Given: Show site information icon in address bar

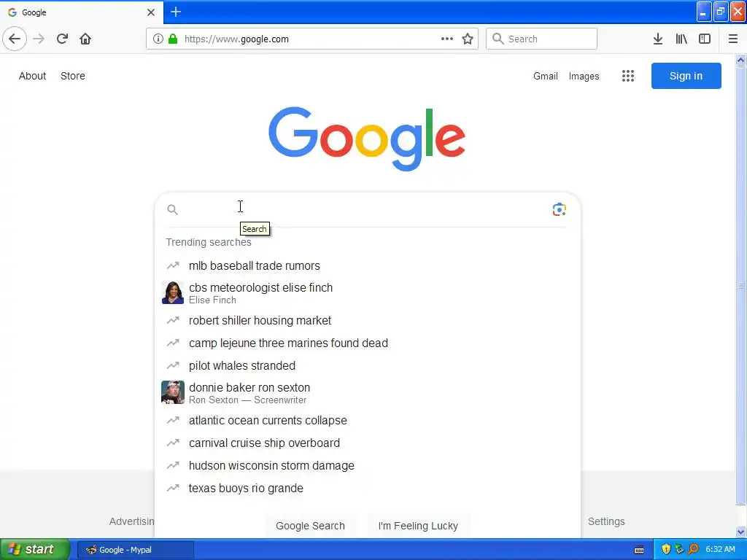Looking at the screenshot, I should (158, 39).
